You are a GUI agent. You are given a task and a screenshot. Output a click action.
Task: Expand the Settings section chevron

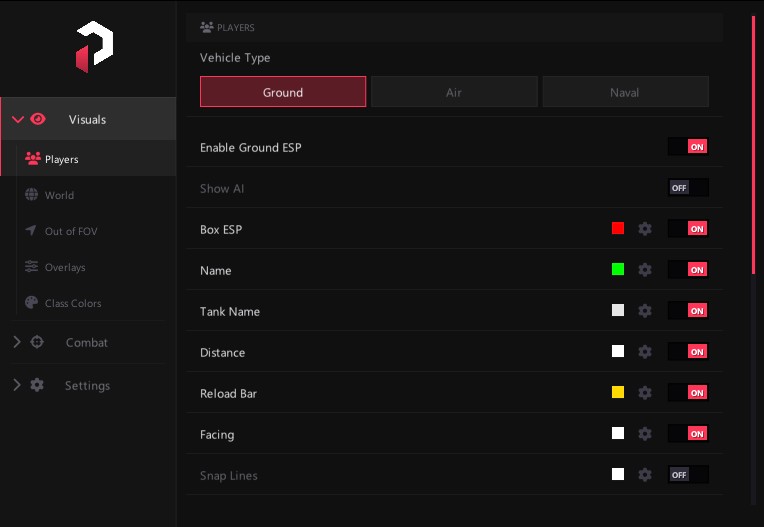pos(17,385)
